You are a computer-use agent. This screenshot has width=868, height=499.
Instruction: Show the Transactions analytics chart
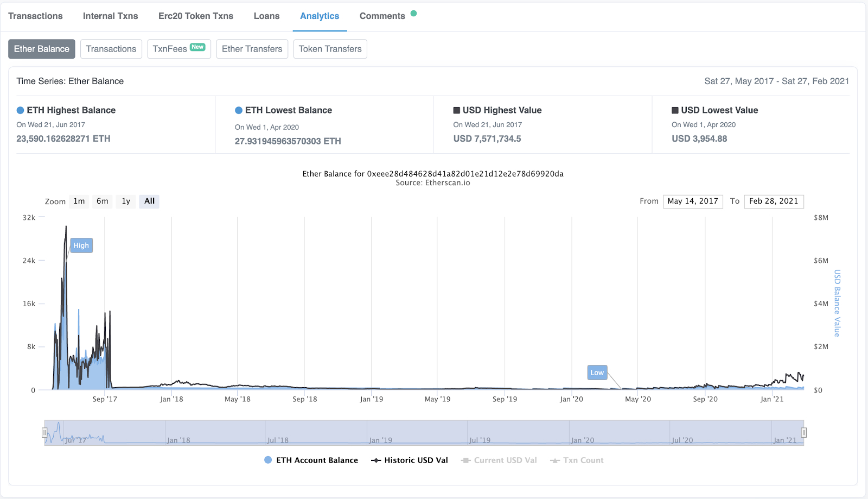(x=111, y=49)
